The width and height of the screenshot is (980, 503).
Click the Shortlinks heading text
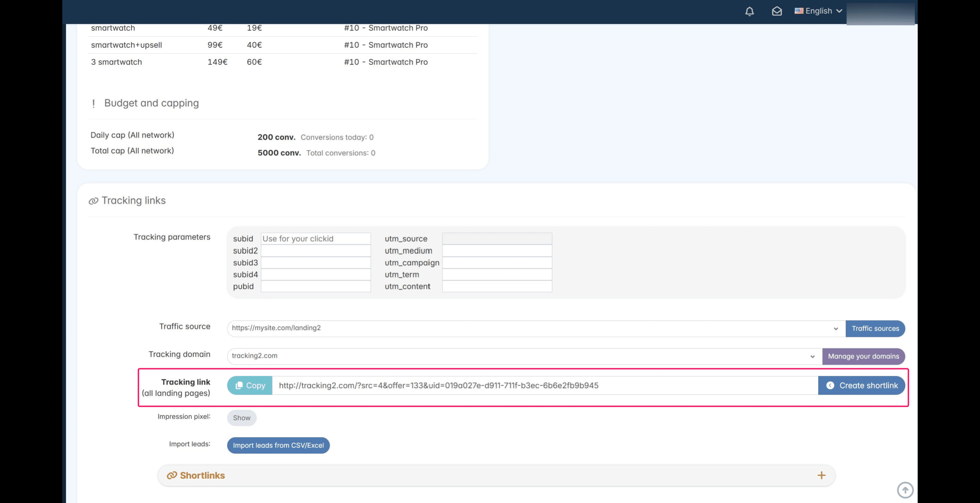coord(202,475)
